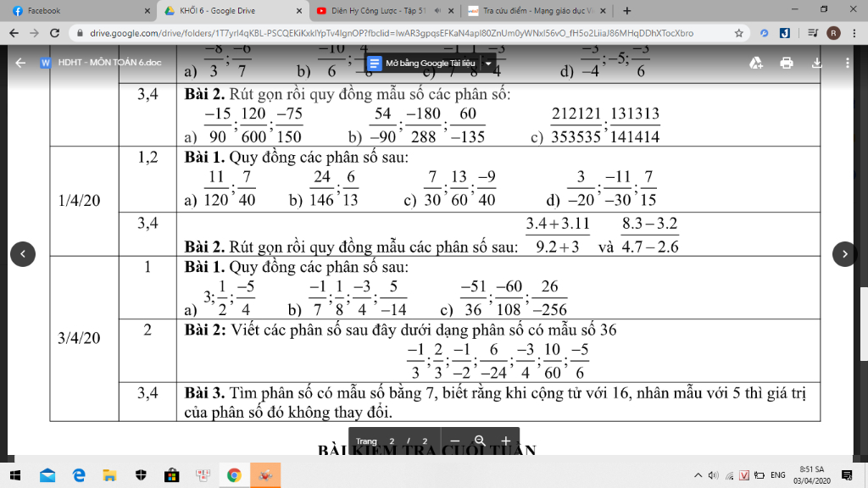Reset zoom with the magnifier icon

click(x=480, y=441)
